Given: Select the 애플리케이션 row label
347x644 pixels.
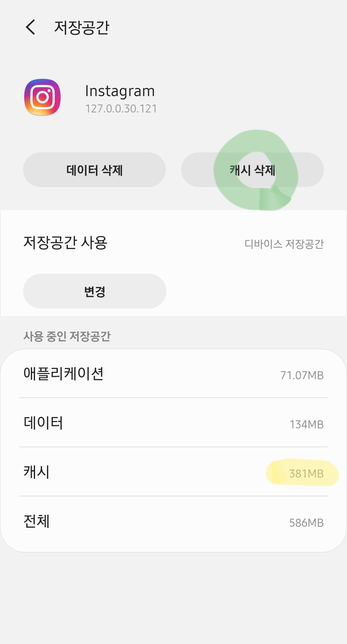Looking at the screenshot, I should tap(63, 374).
